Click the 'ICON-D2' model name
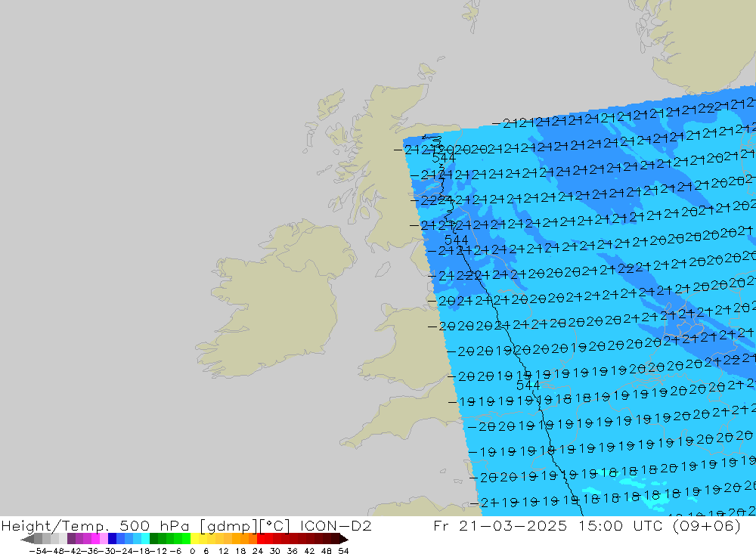The image size is (756, 554). click(336, 525)
